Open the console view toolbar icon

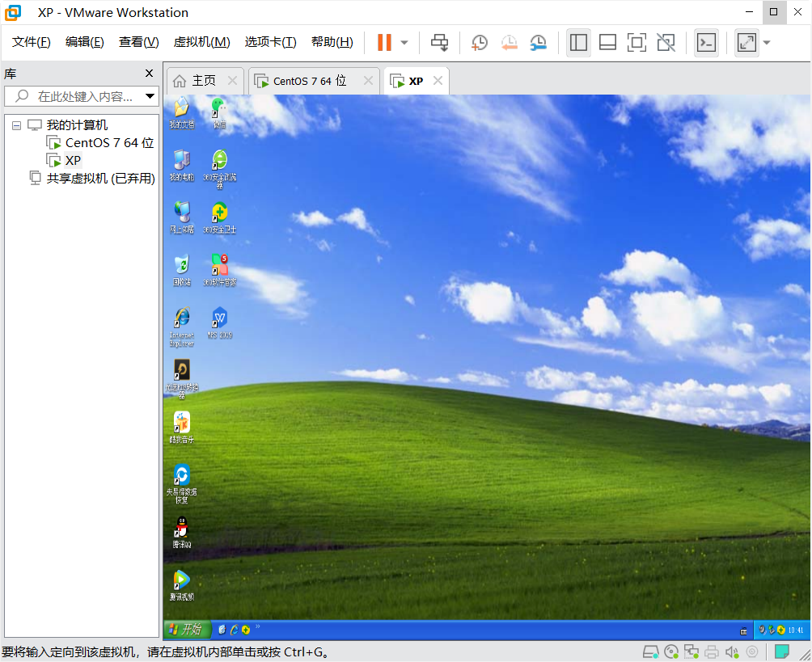click(706, 43)
